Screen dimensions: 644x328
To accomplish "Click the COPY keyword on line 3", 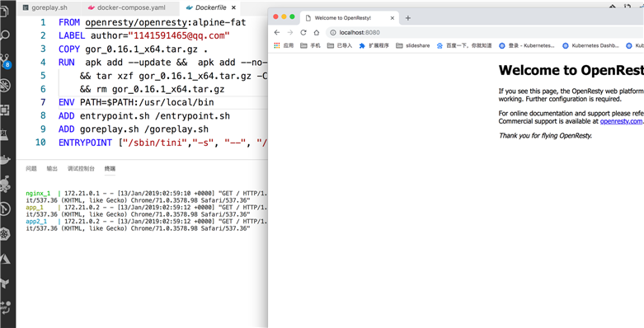I will coord(69,49).
